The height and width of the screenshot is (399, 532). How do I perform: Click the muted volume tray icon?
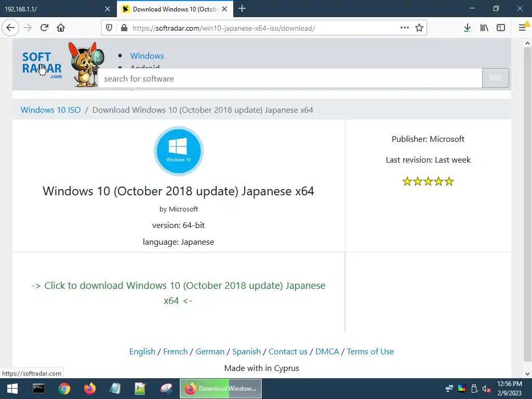pos(486,389)
